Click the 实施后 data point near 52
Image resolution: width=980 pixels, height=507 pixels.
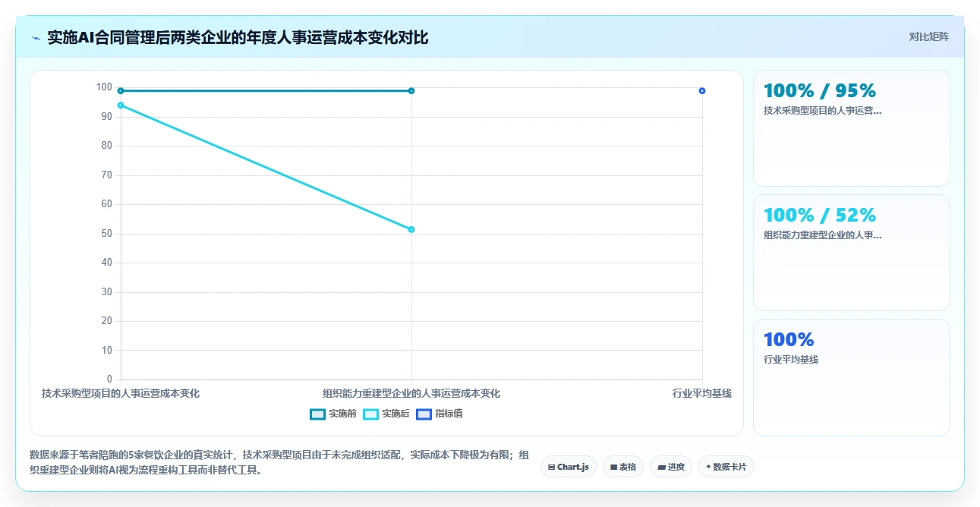[411, 229]
